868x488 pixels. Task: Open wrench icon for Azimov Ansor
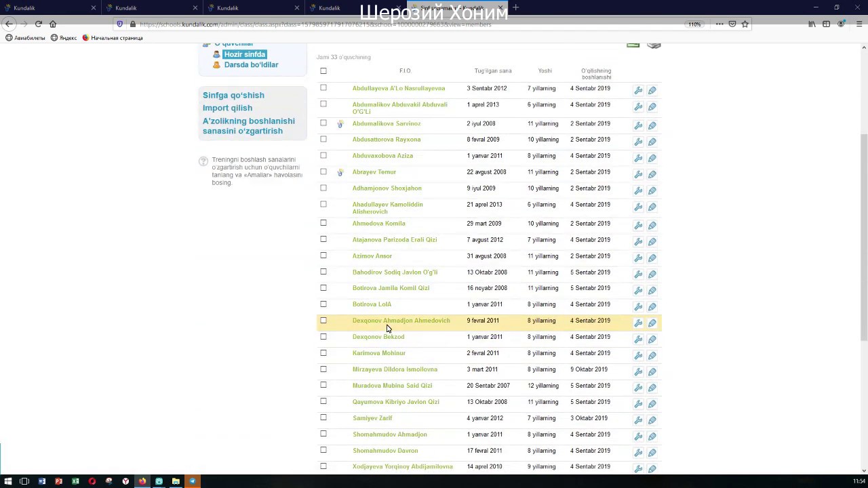coord(638,258)
